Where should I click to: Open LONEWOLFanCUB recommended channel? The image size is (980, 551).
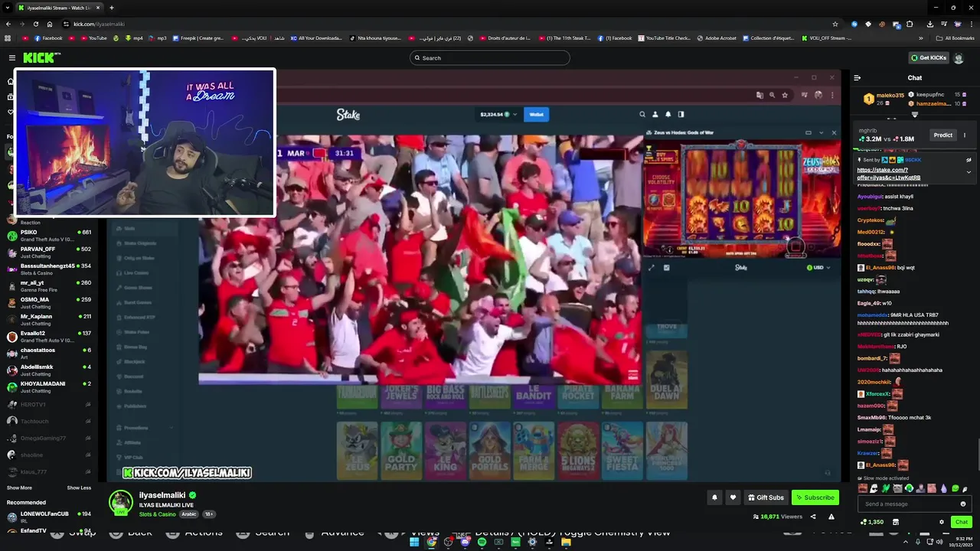tap(50, 517)
